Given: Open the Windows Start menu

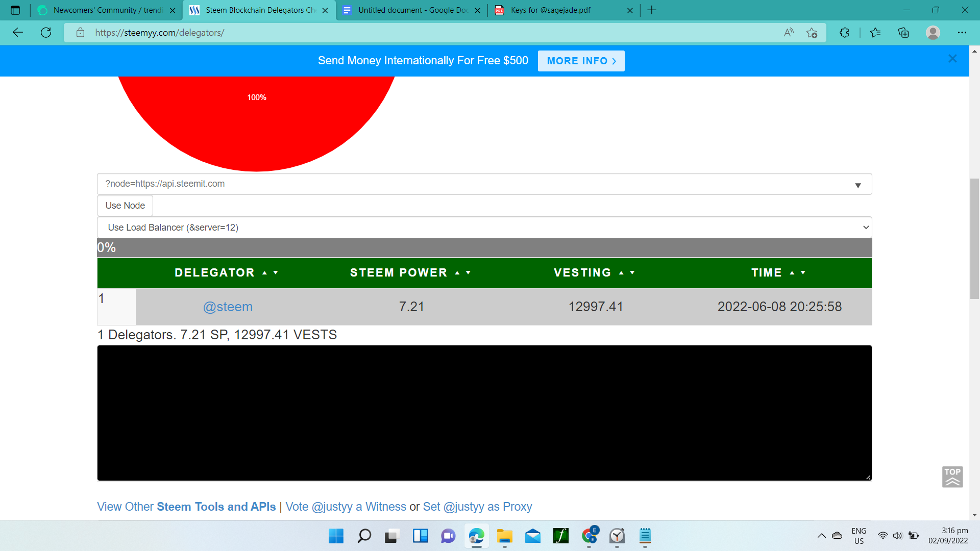Looking at the screenshot, I should point(336,536).
